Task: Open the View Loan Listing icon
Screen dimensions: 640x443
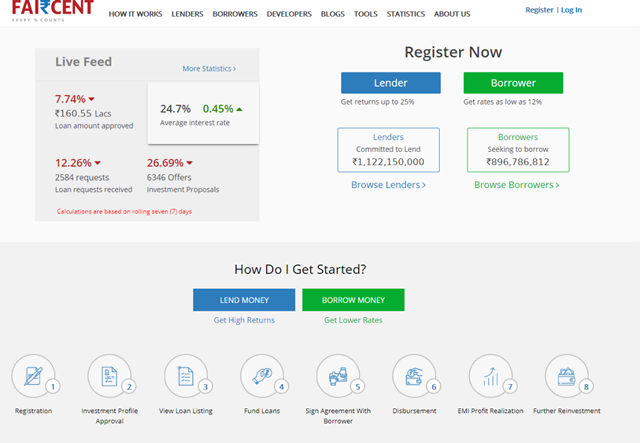Action: [x=186, y=377]
